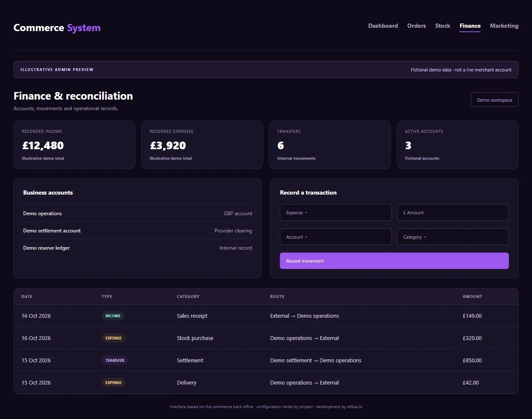
Task: Open the Dashboard nav tab
Action: [x=383, y=26]
